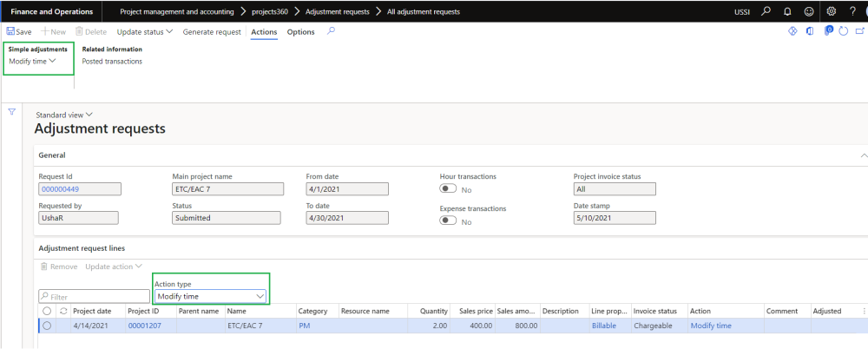The image size is (868, 349).
Task: Click Delete in the action pane
Action: pyautogui.click(x=91, y=32)
